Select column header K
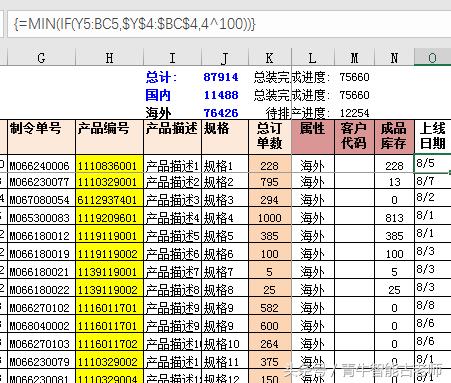The width and height of the screenshot is (451, 383). (x=270, y=58)
